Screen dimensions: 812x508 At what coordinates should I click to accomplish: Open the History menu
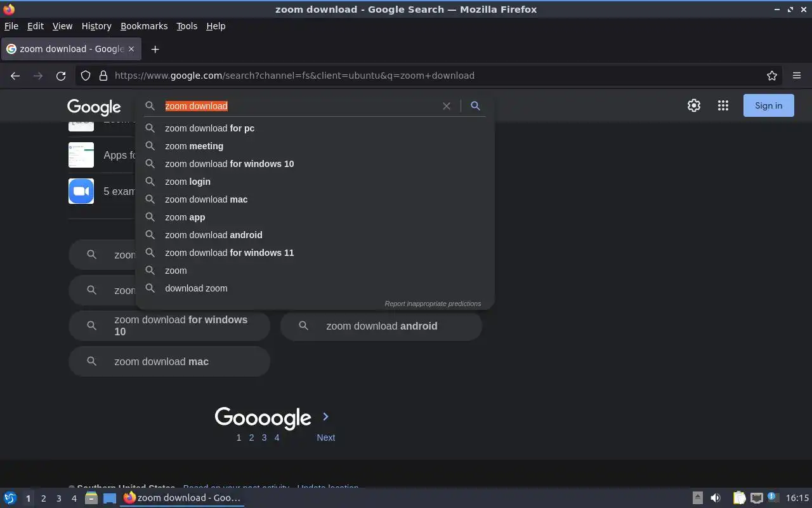[x=96, y=26]
